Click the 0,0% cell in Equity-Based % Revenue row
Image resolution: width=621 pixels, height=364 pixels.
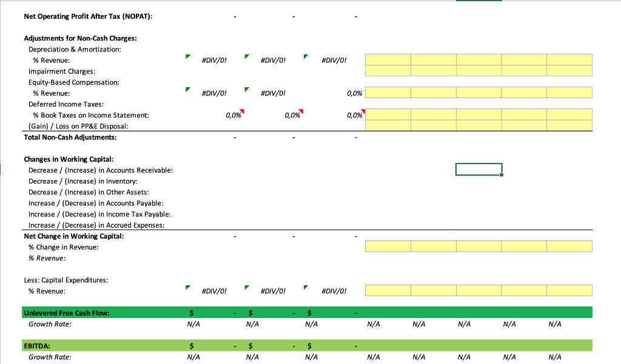pyautogui.click(x=354, y=93)
